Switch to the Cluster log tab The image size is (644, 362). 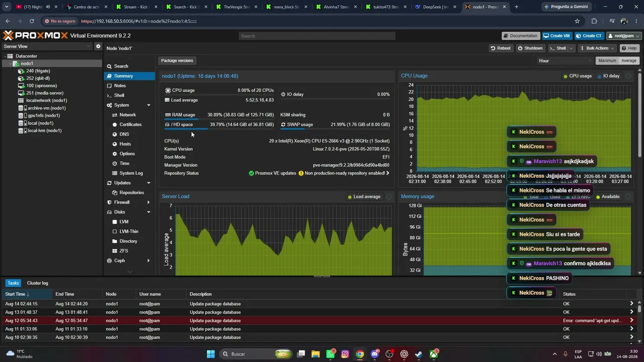click(x=38, y=283)
